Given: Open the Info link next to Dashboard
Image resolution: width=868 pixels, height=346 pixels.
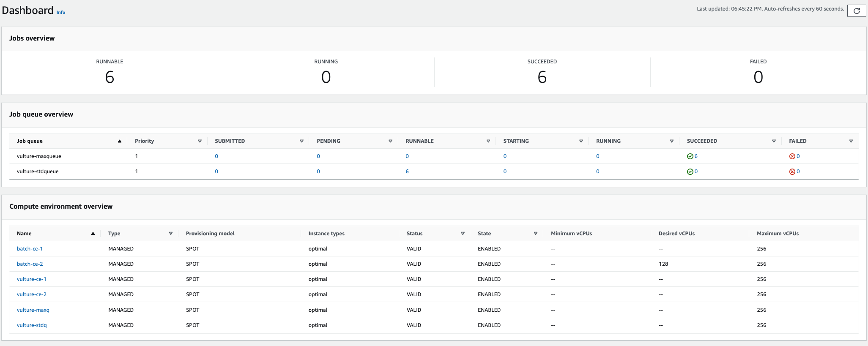Looking at the screenshot, I should click(x=61, y=12).
